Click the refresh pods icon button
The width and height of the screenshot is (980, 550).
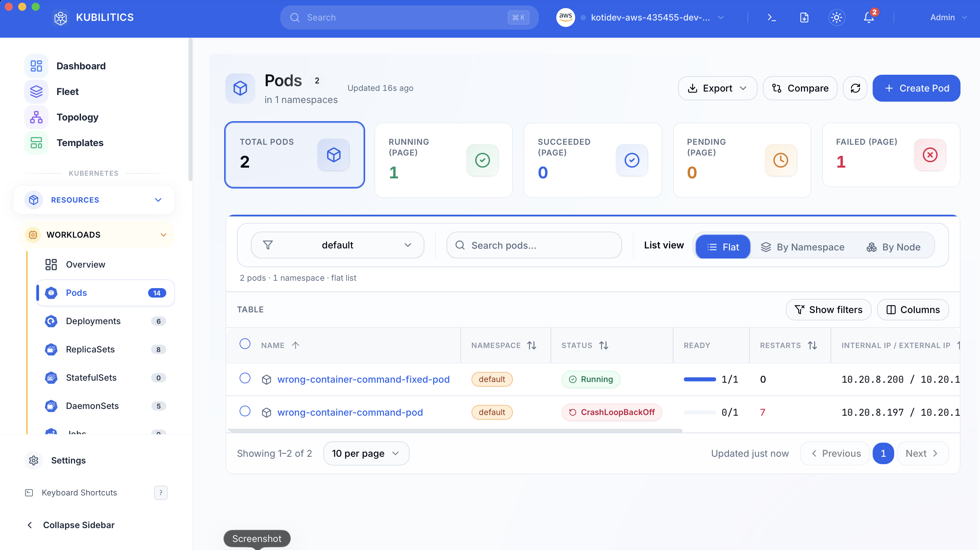point(855,88)
